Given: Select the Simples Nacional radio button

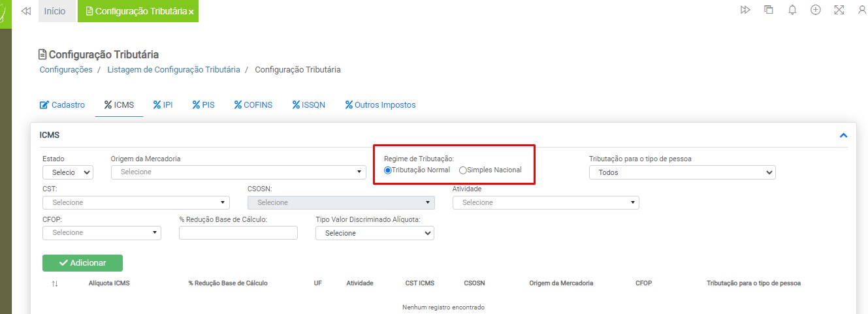Looking at the screenshot, I should pos(463,170).
